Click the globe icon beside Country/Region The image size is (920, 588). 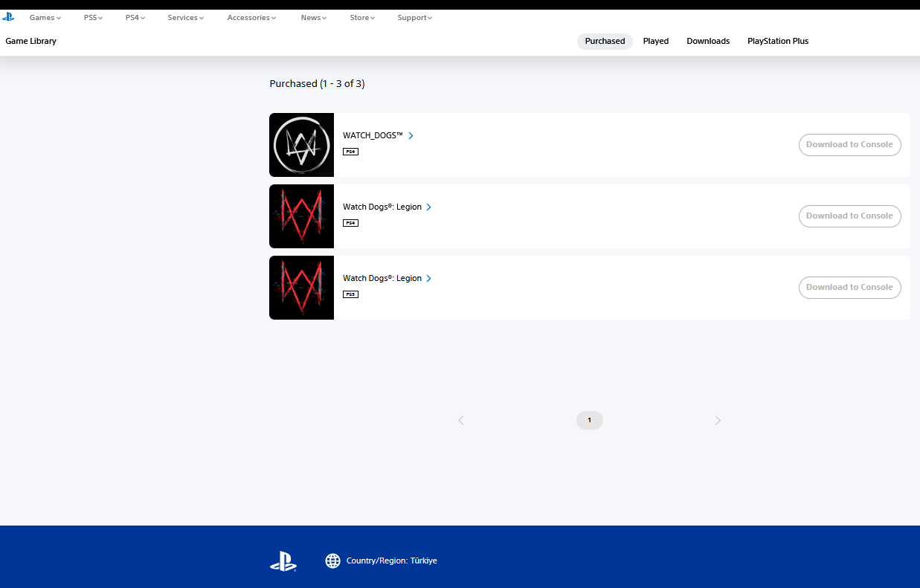pos(332,561)
